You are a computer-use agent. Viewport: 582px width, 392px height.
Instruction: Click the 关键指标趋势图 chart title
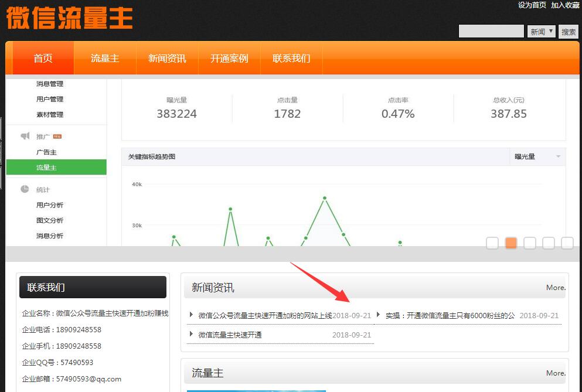(x=152, y=156)
